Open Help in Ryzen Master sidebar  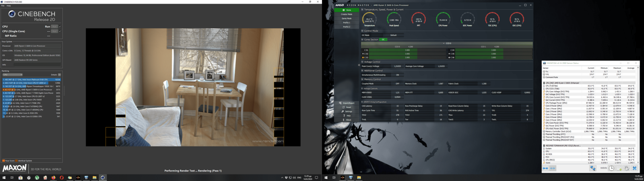point(347,115)
